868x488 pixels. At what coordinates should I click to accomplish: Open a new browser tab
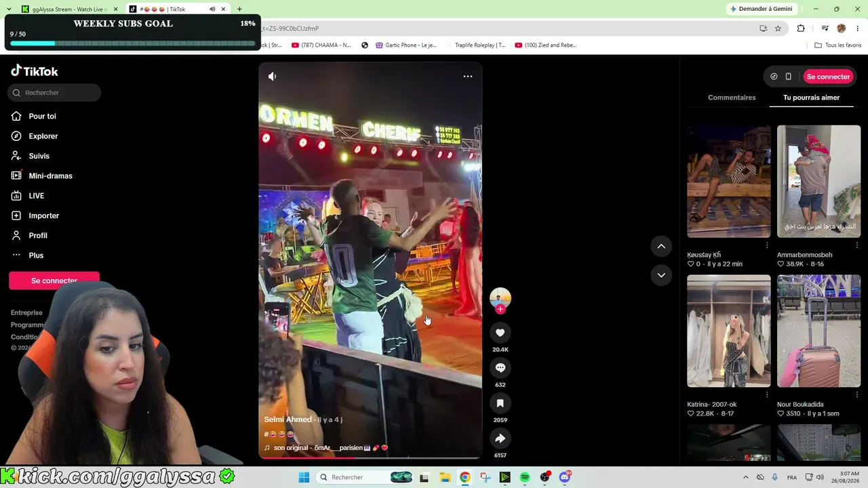[239, 9]
